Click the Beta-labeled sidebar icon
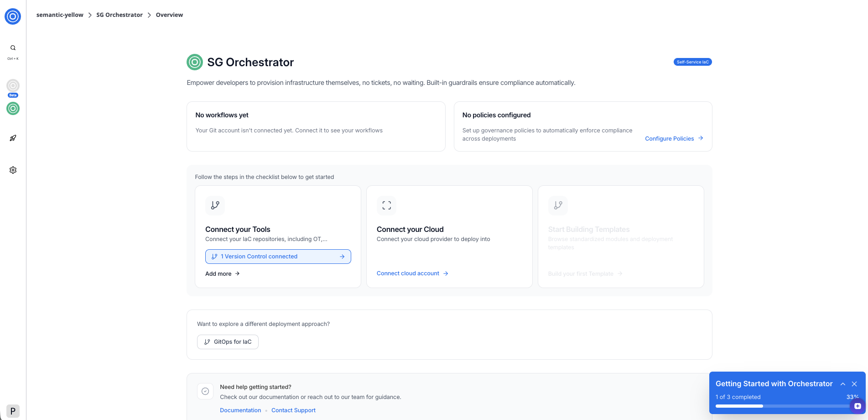This screenshot has width=868, height=420. point(12,86)
